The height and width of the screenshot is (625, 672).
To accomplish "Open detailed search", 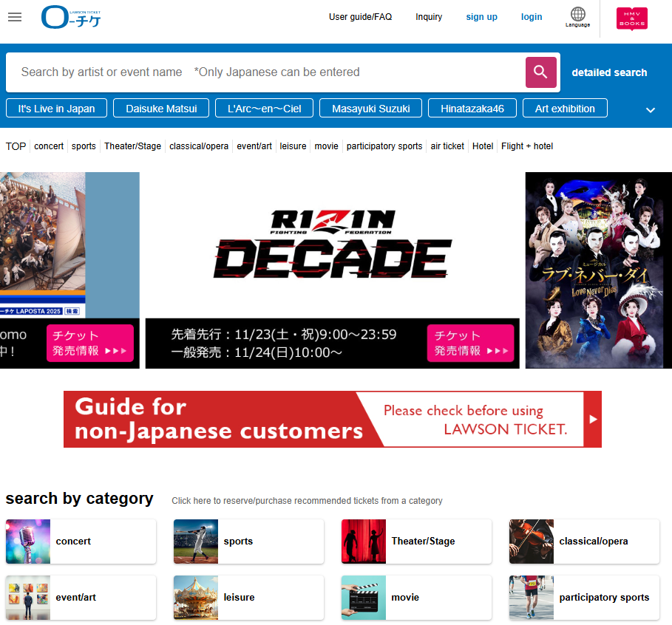I will coord(609,72).
